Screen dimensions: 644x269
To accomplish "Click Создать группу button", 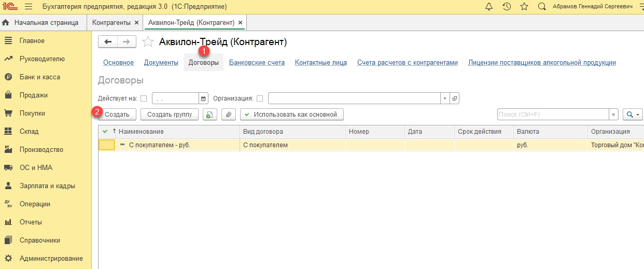I will [170, 114].
